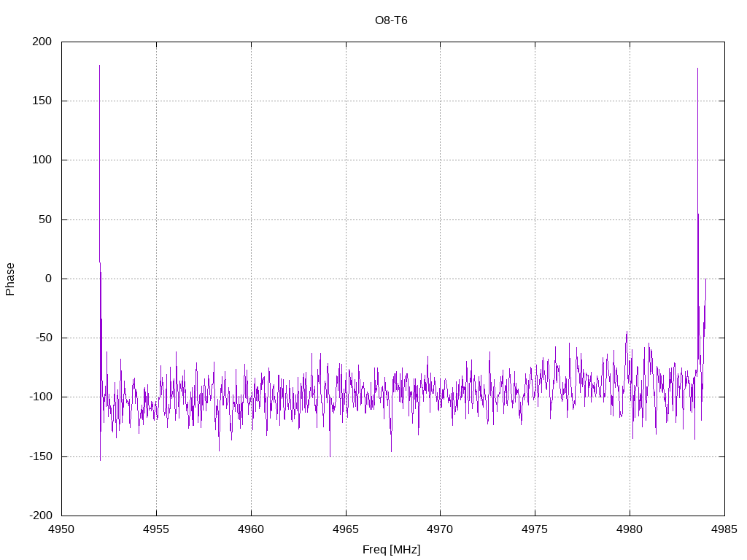Click the x-axis tick label 4960
Screen dimensions: 747x560
(x=251, y=529)
